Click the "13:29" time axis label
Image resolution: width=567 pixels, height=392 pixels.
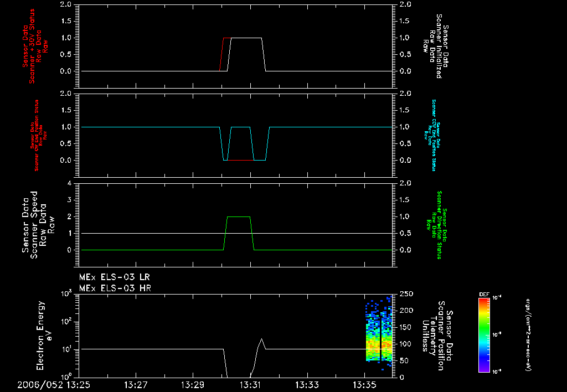click(x=192, y=385)
